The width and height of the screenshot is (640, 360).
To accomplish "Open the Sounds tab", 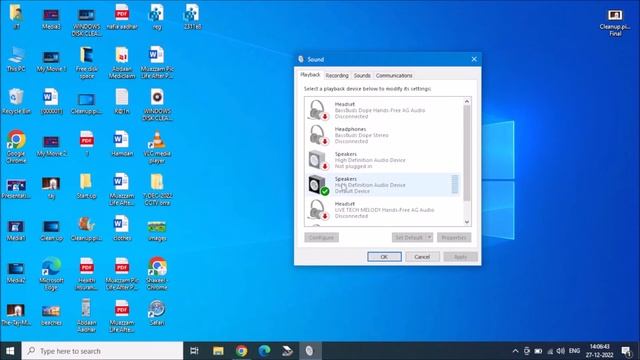I will coord(362,76).
